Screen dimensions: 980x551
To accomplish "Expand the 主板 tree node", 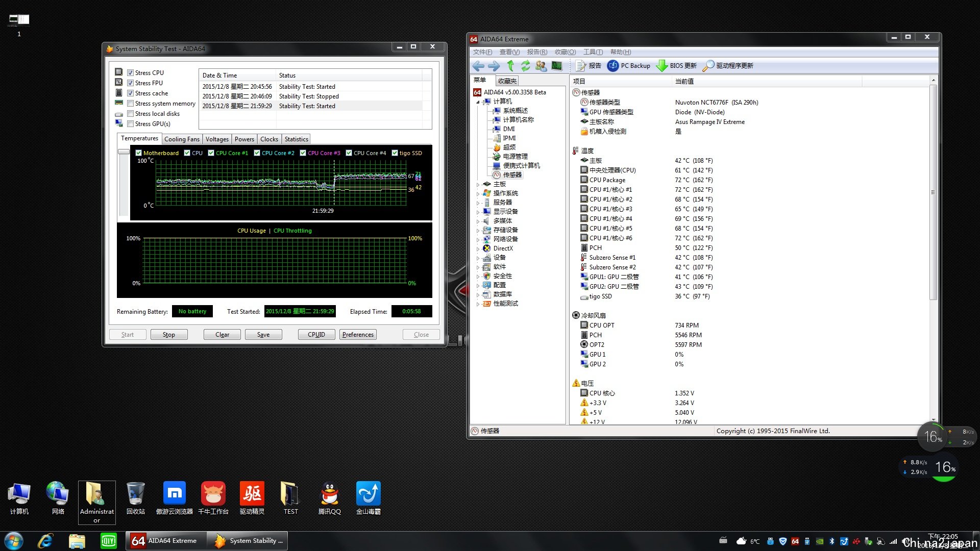I will (478, 185).
